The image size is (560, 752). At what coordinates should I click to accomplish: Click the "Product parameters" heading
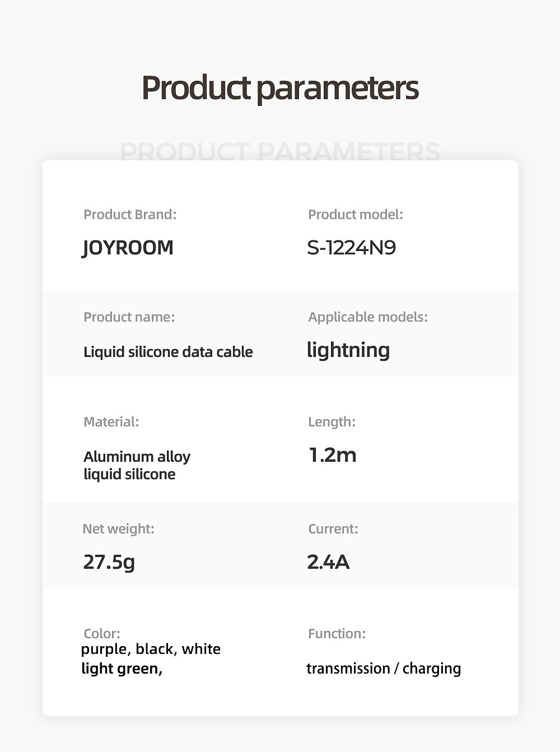tap(280, 88)
